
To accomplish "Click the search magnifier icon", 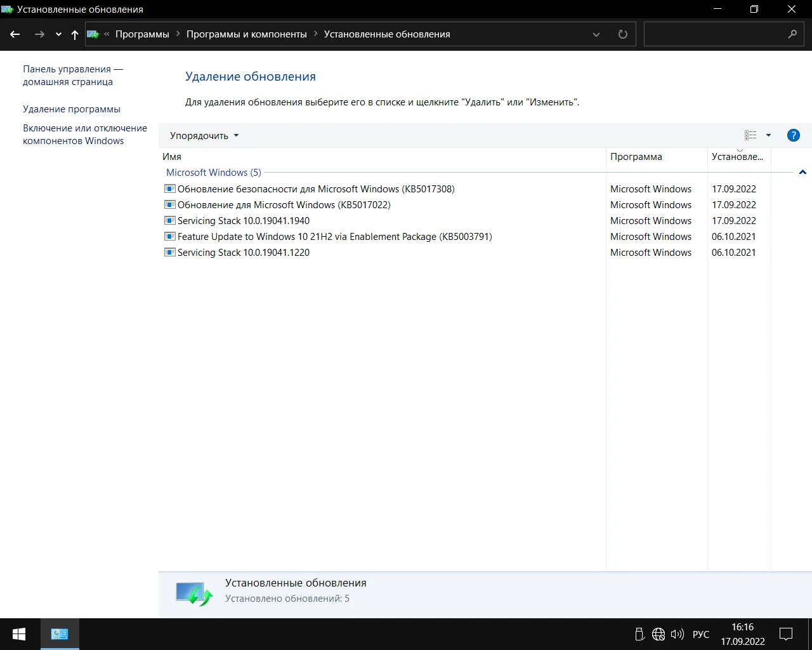I will click(792, 34).
